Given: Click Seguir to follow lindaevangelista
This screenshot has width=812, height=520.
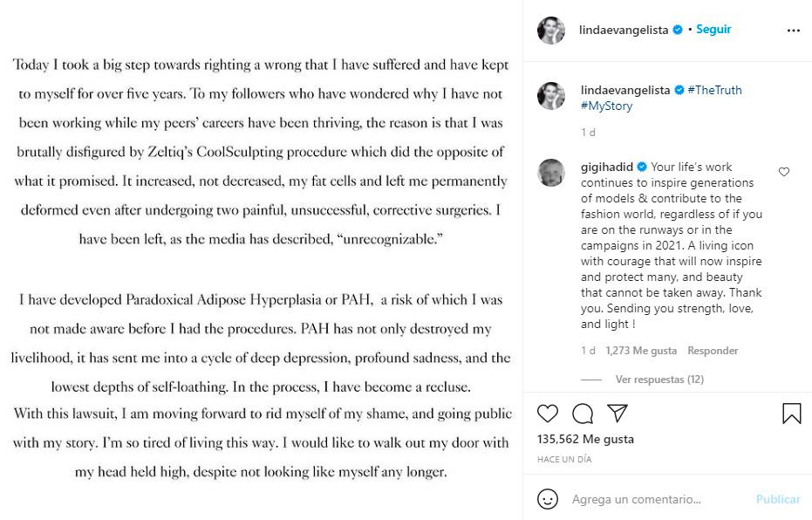Looking at the screenshot, I should pos(713,30).
